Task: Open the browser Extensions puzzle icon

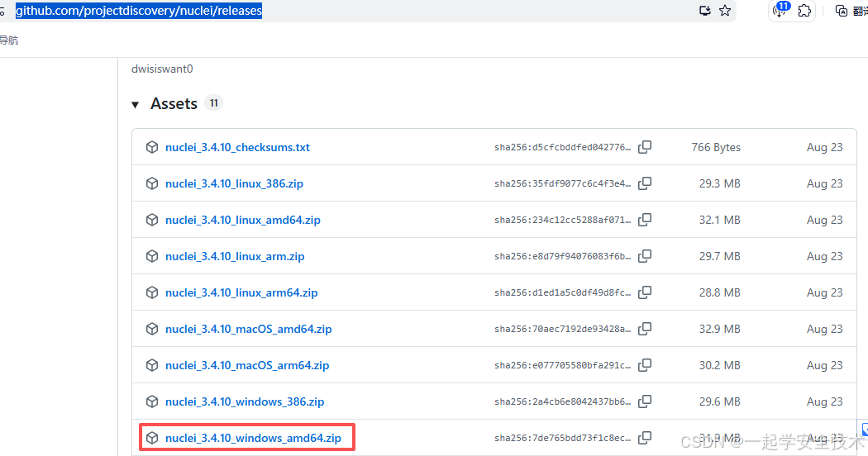Action: tap(804, 11)
